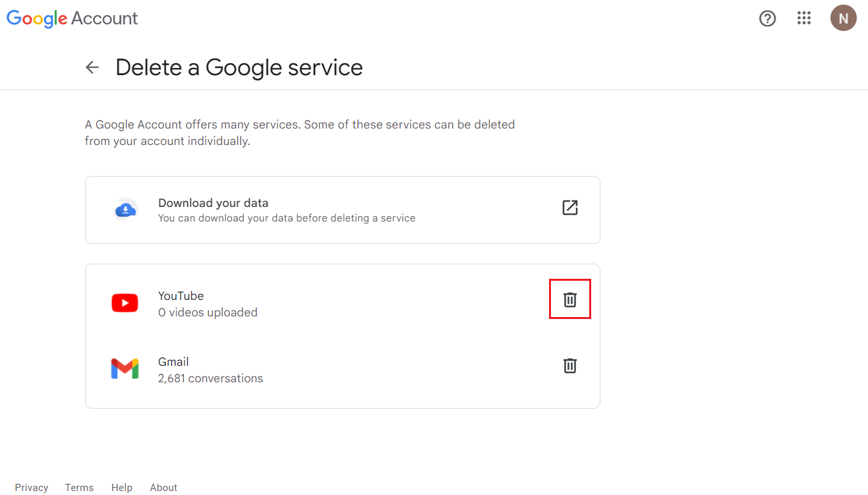Open the Privacy footer link
The image size is (868, 495).
[32, 488]
